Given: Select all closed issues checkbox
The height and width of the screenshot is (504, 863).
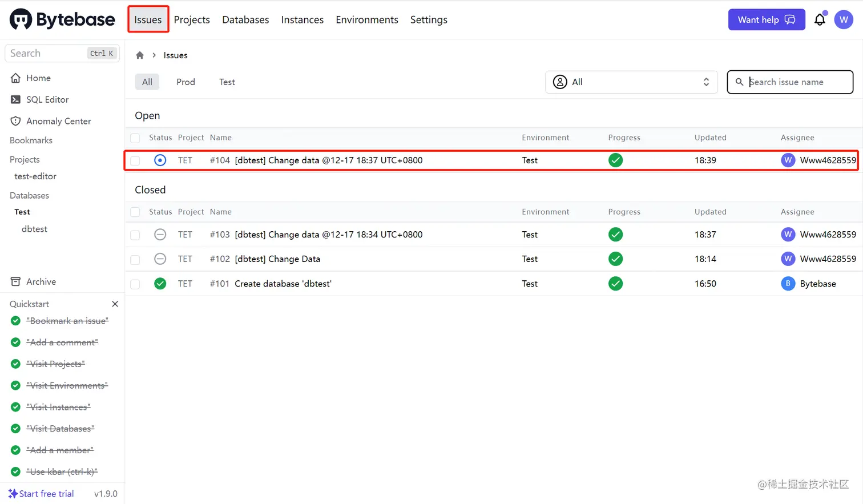Looking at the screenshot, I should (135, 212).
